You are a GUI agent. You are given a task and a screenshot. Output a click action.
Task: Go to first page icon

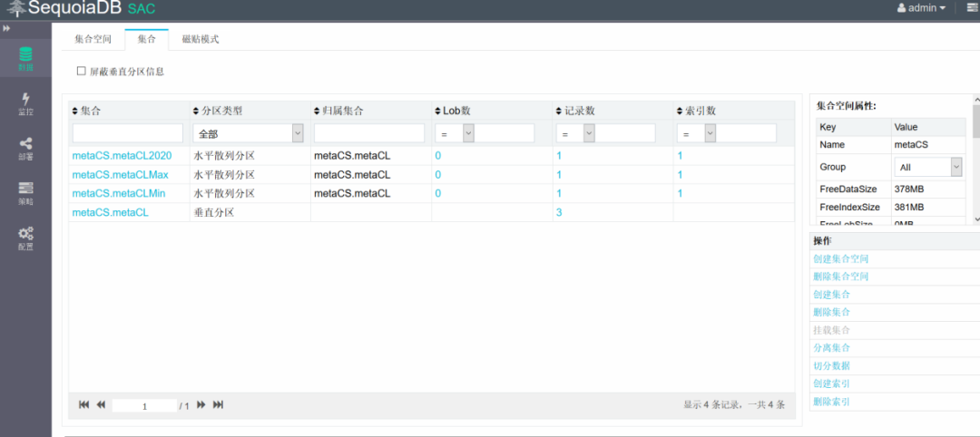click(x=83, y=405)
